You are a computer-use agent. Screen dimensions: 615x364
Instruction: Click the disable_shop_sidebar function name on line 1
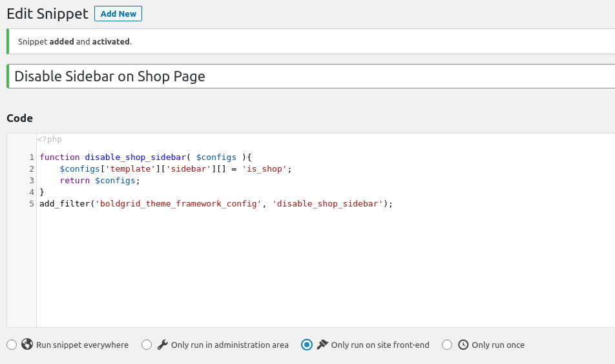coord(135,157)
